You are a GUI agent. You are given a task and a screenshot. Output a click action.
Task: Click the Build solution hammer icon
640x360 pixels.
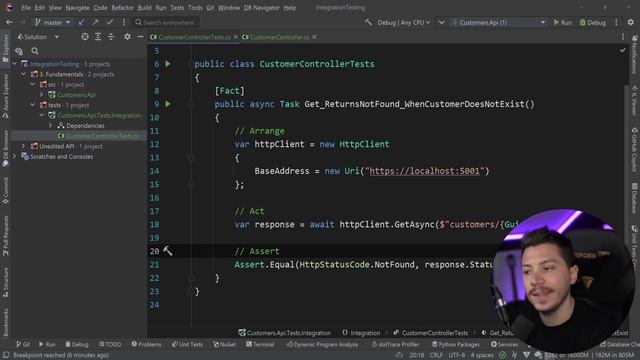[368, 22]
